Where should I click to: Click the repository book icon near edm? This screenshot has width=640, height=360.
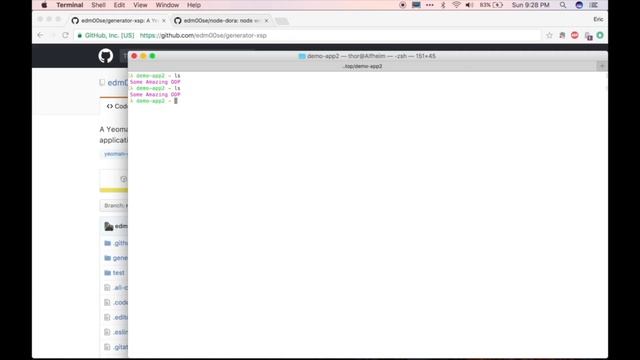pyautogui.click(x=102, y=82)
